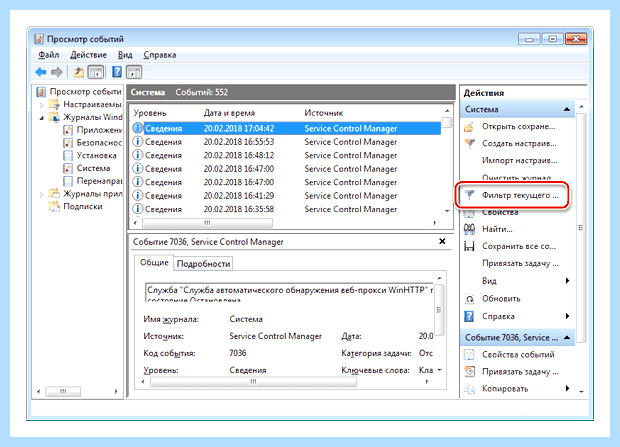620x447 pixels.
Task: Click the Forward arrow toolbar icon
Action: pyautogui.click(x=57, y=72)
